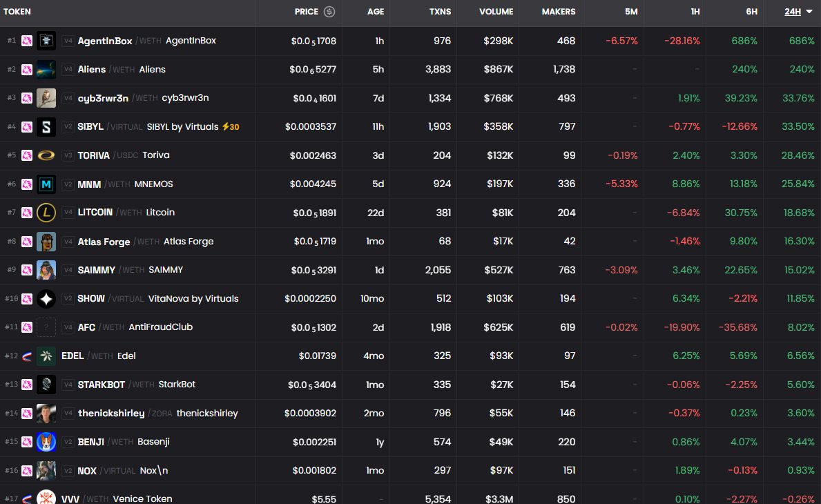
Task: Sort table by AGE header
Action: [376, 12]
